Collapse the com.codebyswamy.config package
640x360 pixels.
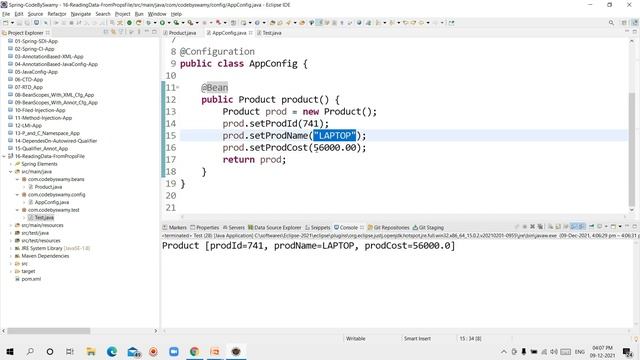[x=18, y=195]
